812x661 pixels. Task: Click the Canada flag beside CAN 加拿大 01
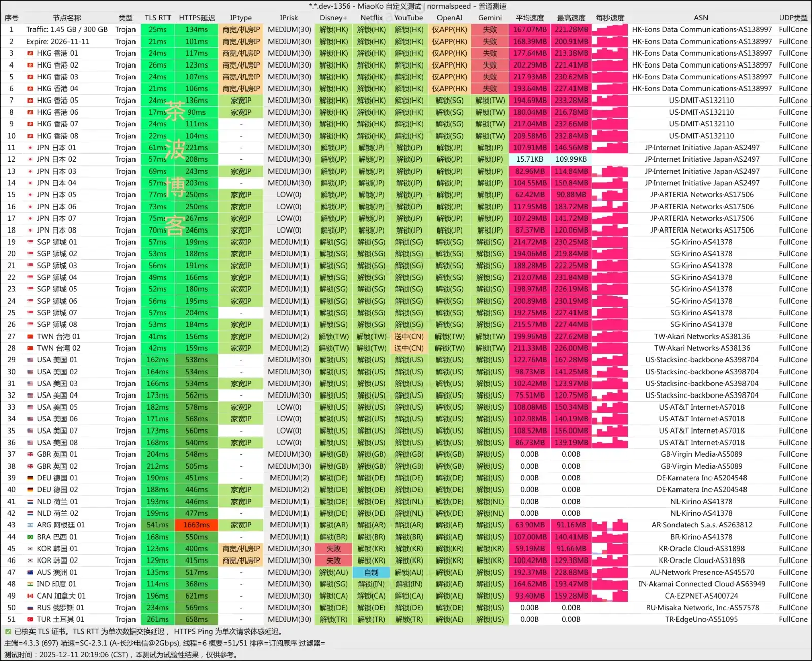tap(30, 596)
